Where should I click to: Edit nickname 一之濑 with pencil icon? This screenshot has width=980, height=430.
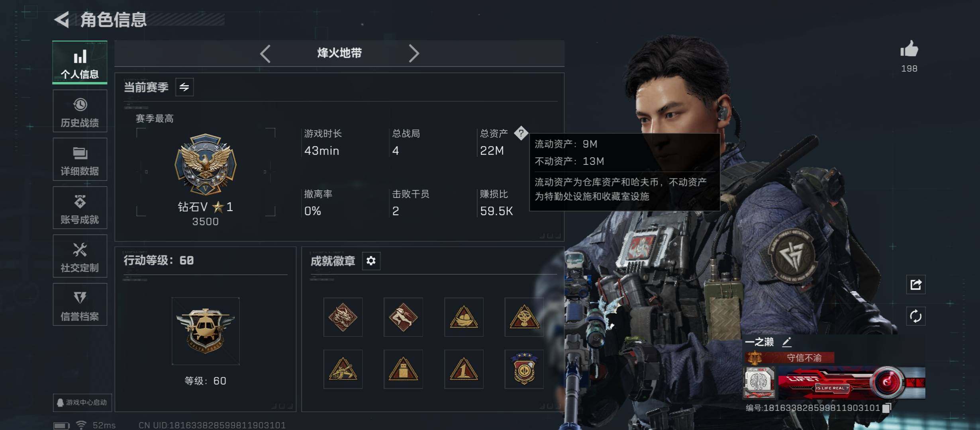tap(787, 342)
